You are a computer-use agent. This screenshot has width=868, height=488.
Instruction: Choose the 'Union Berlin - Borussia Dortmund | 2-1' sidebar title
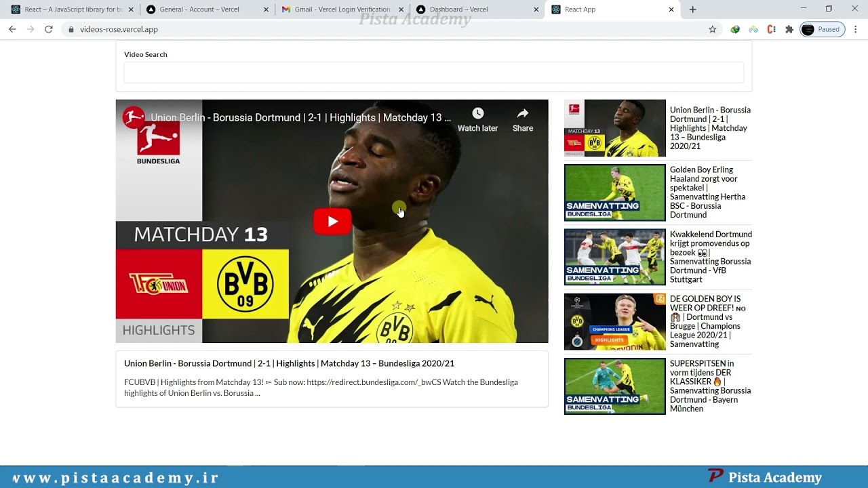710,128
